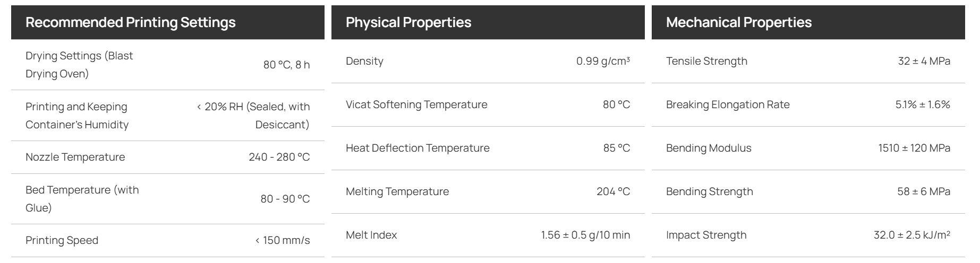Select the Nozzle Temperature label
The height and width of the screenshot is (263, 980).
click(x=75, y=157)
